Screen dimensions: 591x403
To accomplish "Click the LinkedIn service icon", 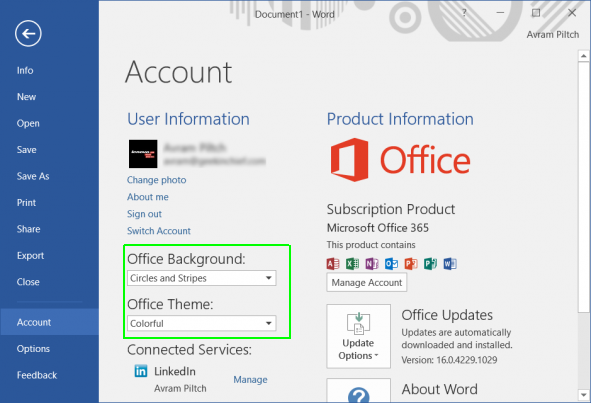I will [141, 371].
